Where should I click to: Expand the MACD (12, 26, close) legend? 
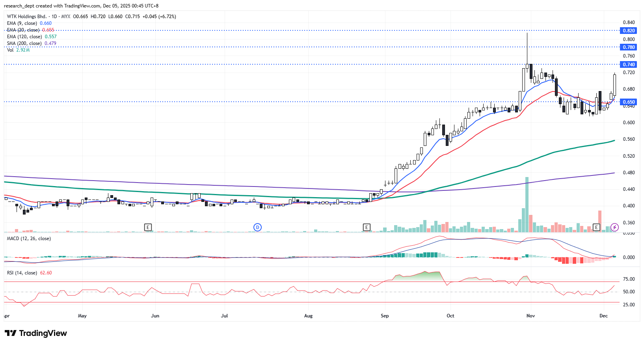29,239
